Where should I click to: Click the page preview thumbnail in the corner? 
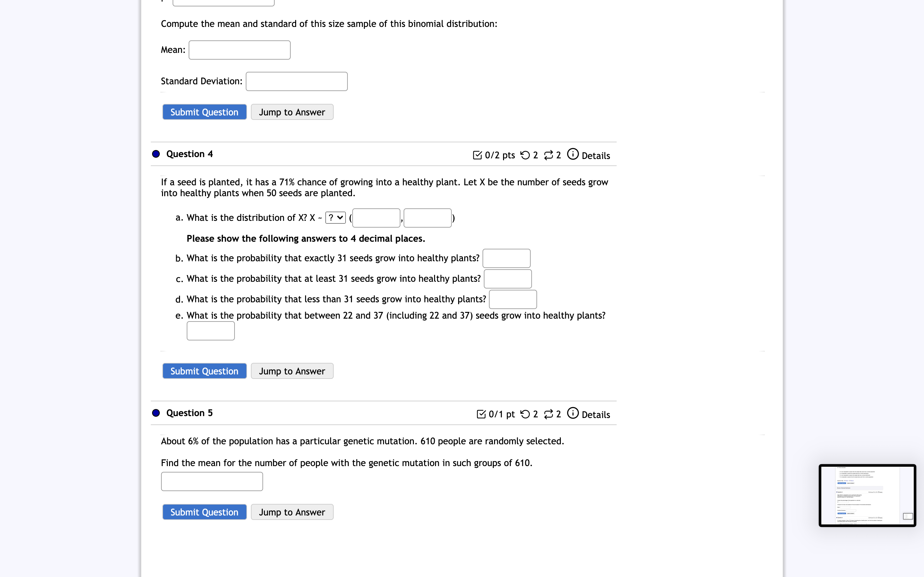pos(867,495)
